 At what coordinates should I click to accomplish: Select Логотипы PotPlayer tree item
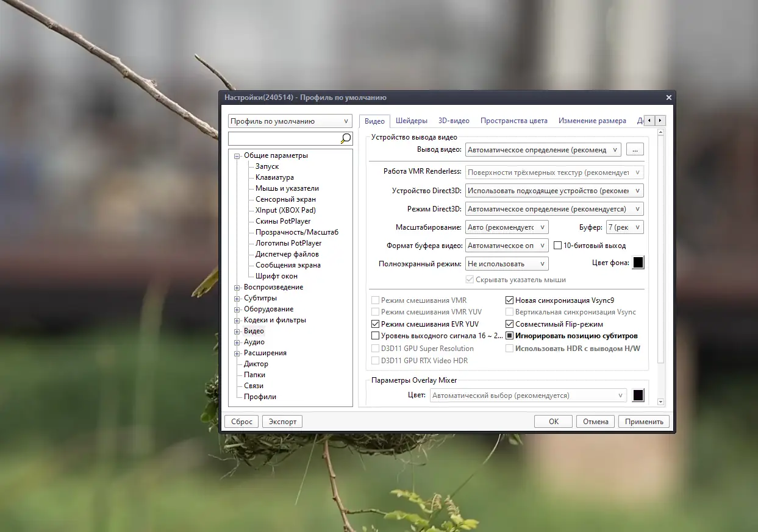coord(288,243)
